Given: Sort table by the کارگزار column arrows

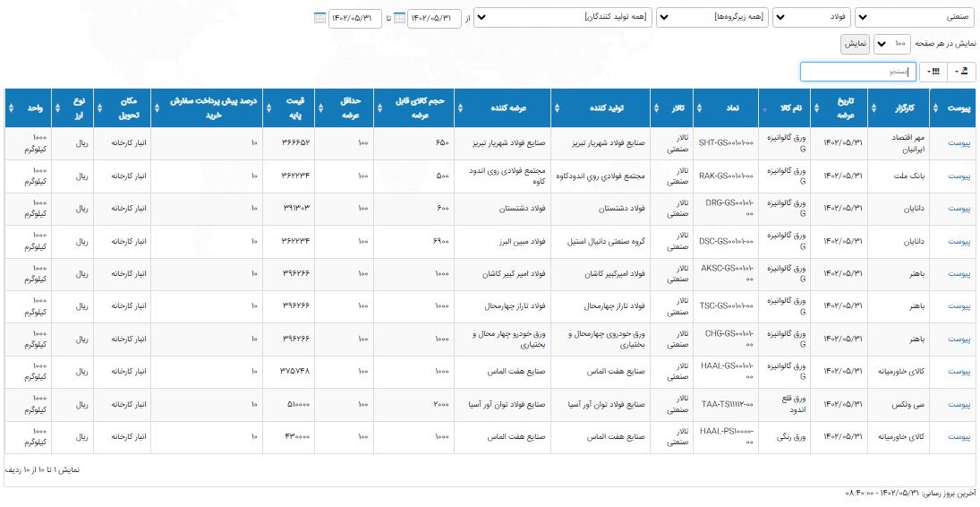Looking at the screenshot, I should pyautogui.click(x=873, y=107).
